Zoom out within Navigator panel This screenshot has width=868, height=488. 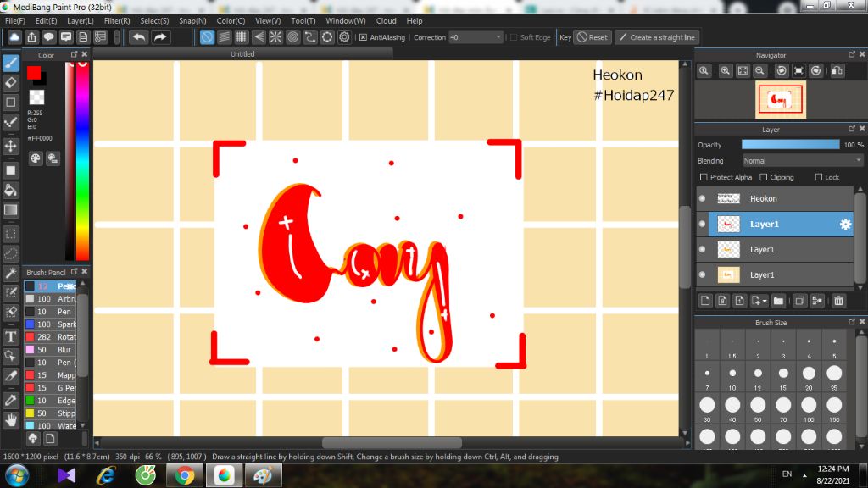coord(759,71)
